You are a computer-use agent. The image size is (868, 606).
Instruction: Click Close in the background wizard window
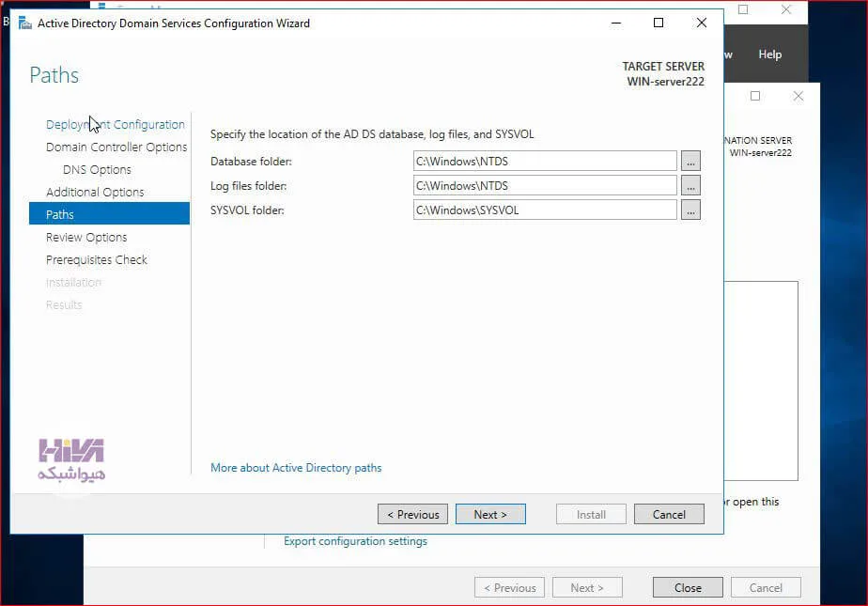point(688,588)
